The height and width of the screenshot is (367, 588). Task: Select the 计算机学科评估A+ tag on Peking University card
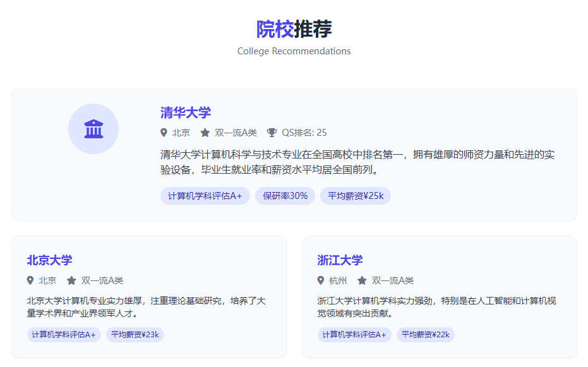coord(64,335)
